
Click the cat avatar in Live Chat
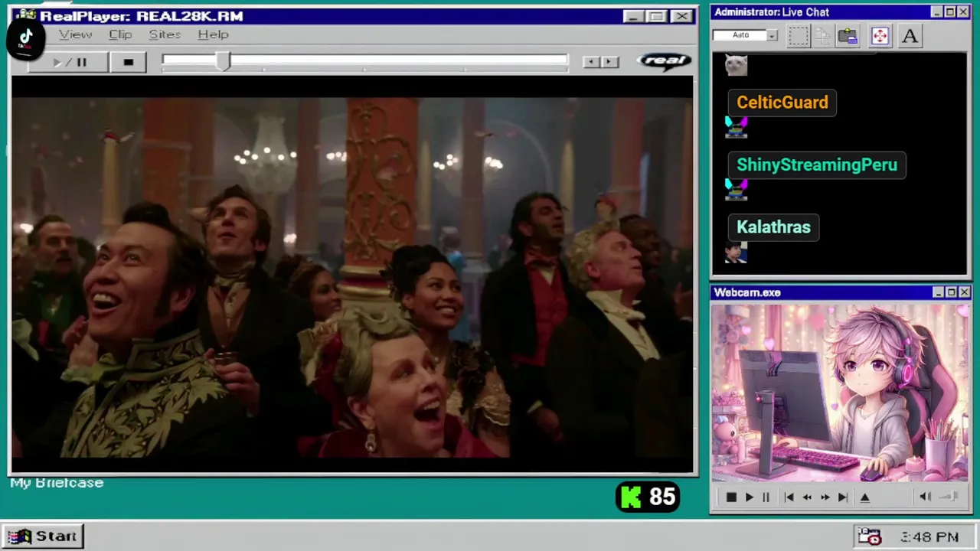click(736, 65)
